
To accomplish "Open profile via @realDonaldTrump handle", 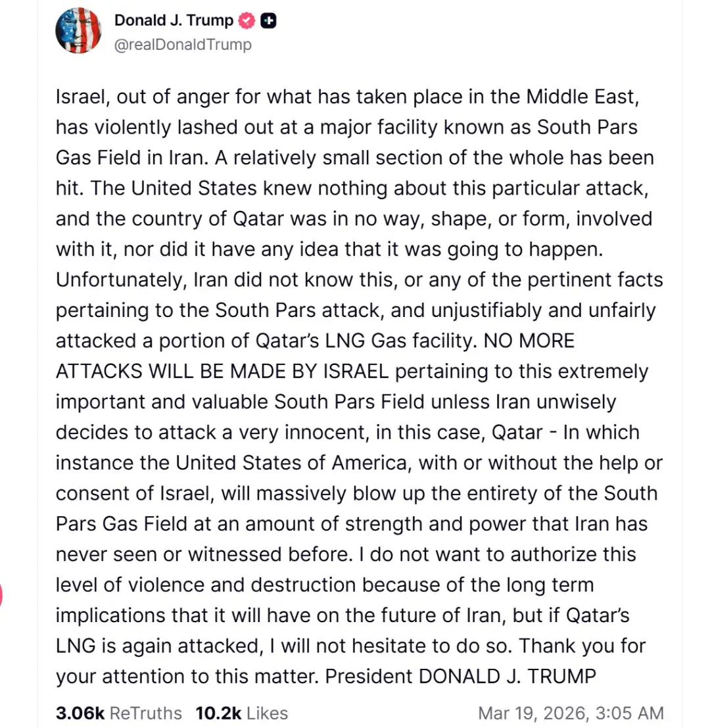I will click(x=183, y=45).
